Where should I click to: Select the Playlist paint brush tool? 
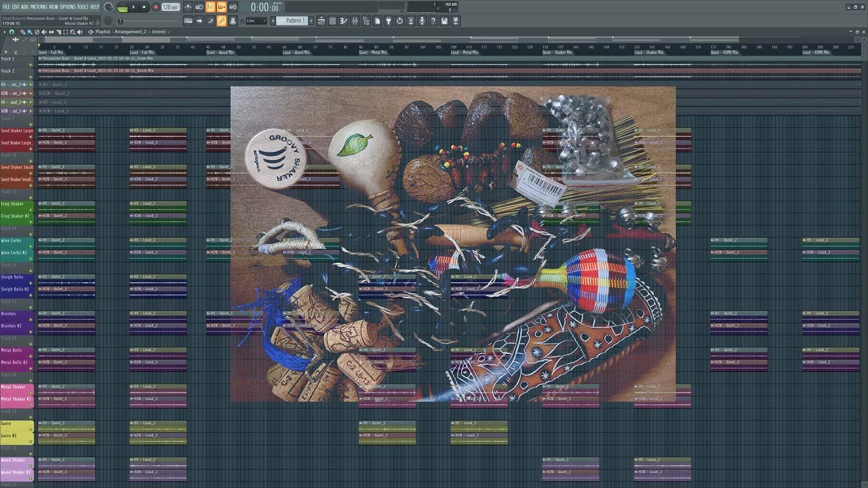coord(30,32)
